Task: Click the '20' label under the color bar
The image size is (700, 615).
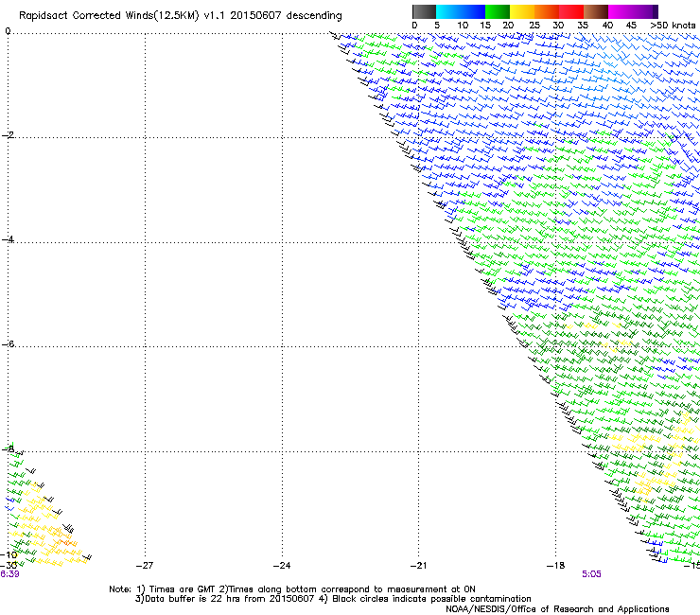Action: (508, 26)
